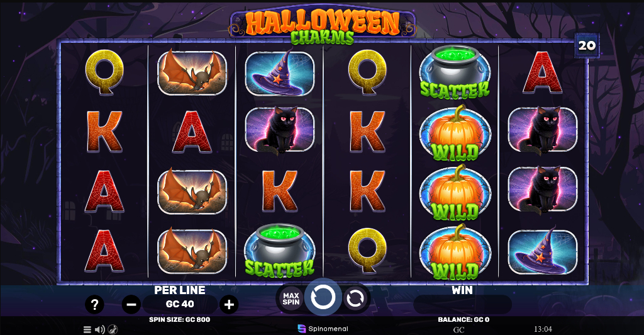The image size is (644, 335).
Task: Hit the MAX SPIN button
Action: click(x=291, y=298)
